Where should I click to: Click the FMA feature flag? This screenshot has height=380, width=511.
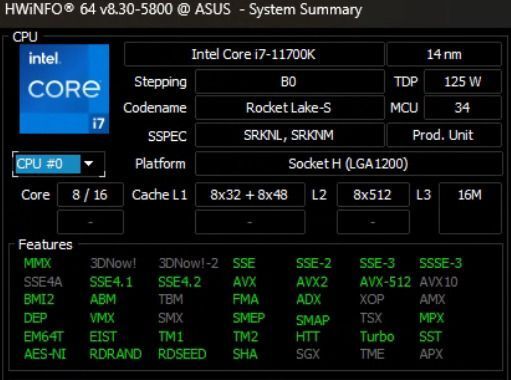tap(246, 299)
